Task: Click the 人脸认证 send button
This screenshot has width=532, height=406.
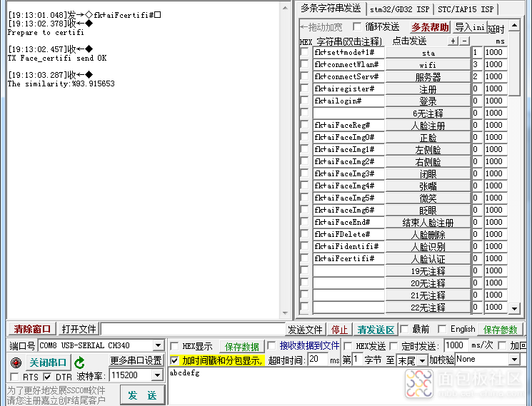Action: pos(428,258)
